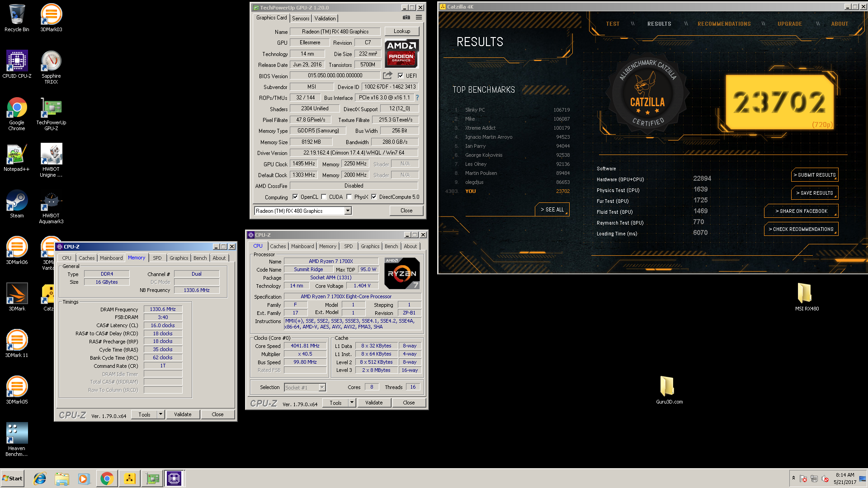This screenshot has width=868, height=488.
Task: Click the taskbar clock showing 8:14 AM
Action: [845, 479]
